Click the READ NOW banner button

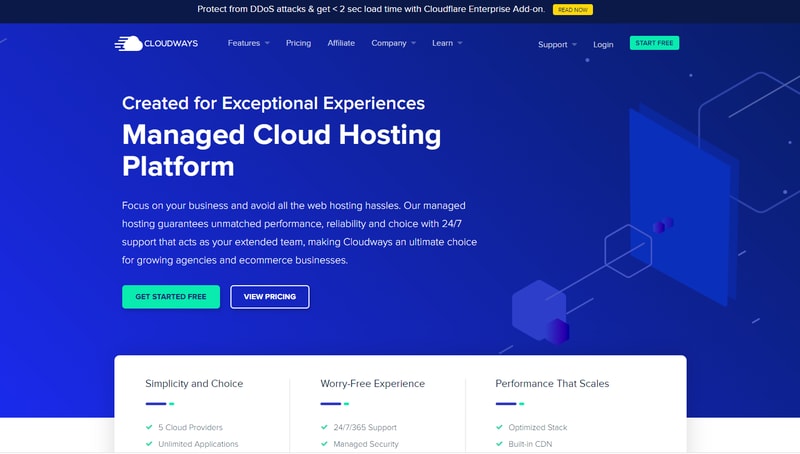(572, 10)
